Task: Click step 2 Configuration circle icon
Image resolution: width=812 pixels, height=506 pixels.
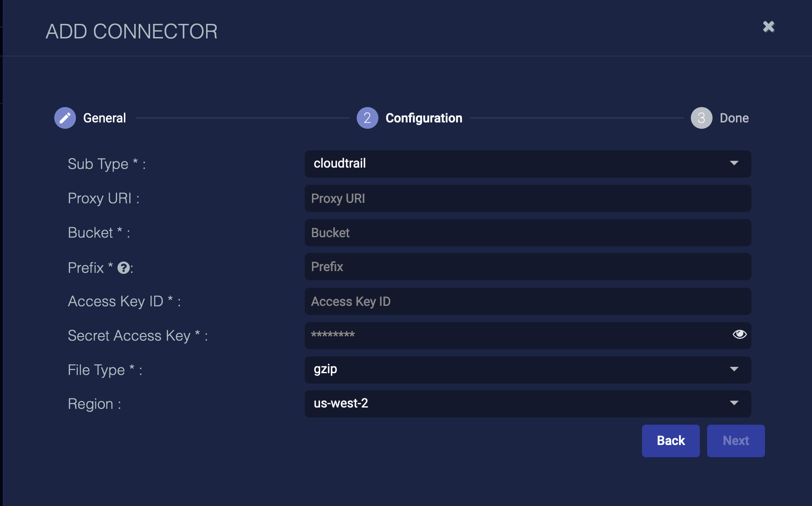Action: [x=367, y=118]
